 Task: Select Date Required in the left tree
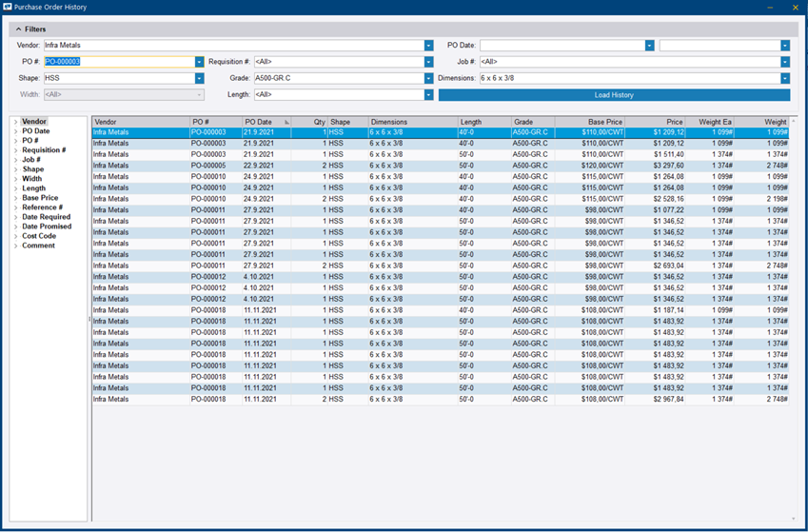click(x=46, y=217)
